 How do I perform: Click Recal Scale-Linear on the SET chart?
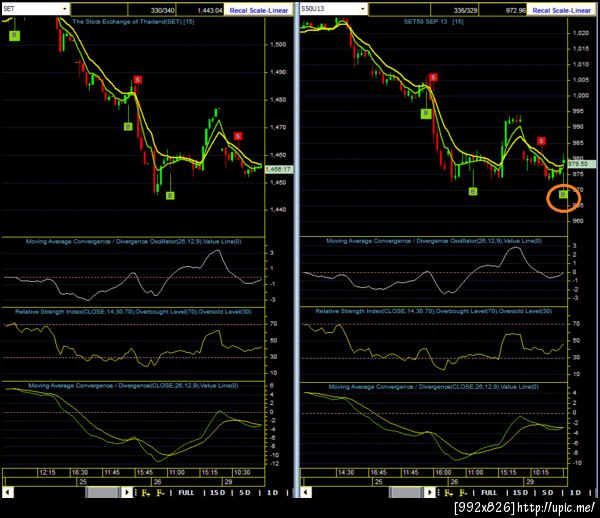[x=259, y=10]
